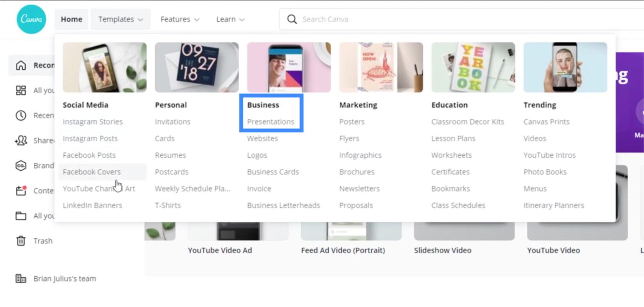Select Instagram Posts templates
This screenshot has height=307, width=644.
click(90, 139)
